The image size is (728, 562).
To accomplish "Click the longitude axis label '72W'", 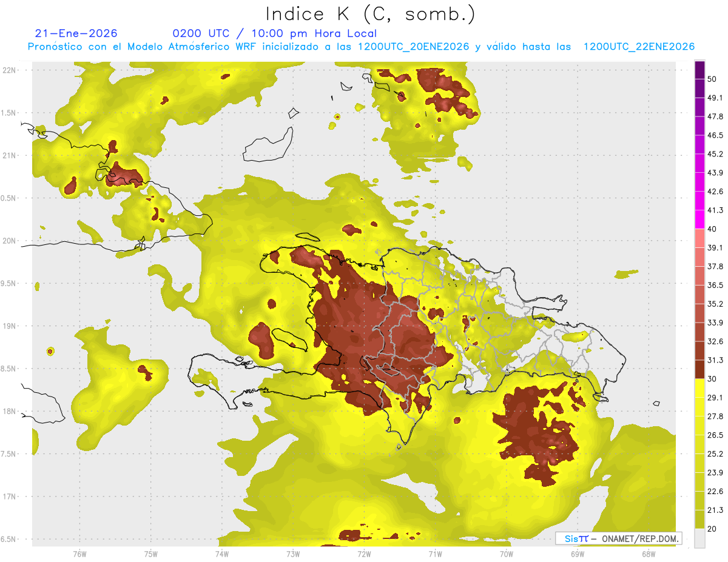I will coord(364,554).
